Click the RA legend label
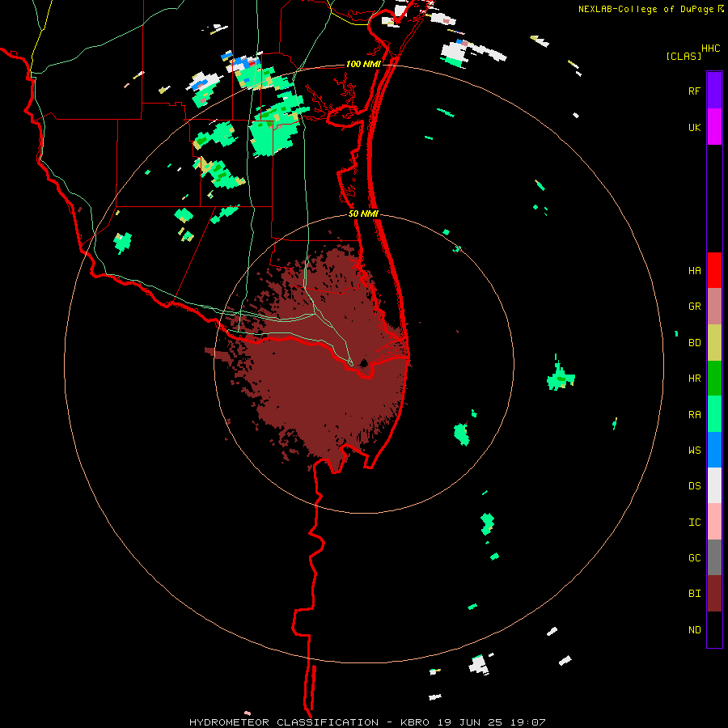This screenshot has width=728, height=728. coord(694,415)
